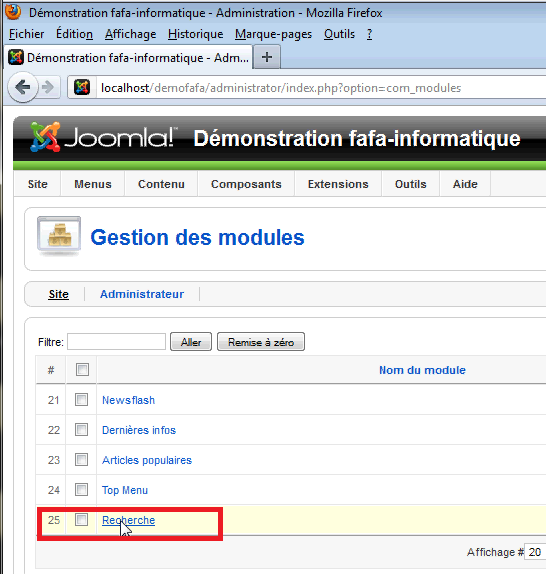Open the Top Menu module
The width and height of the screenshot is (546, 574).
[x=125, y=490]
